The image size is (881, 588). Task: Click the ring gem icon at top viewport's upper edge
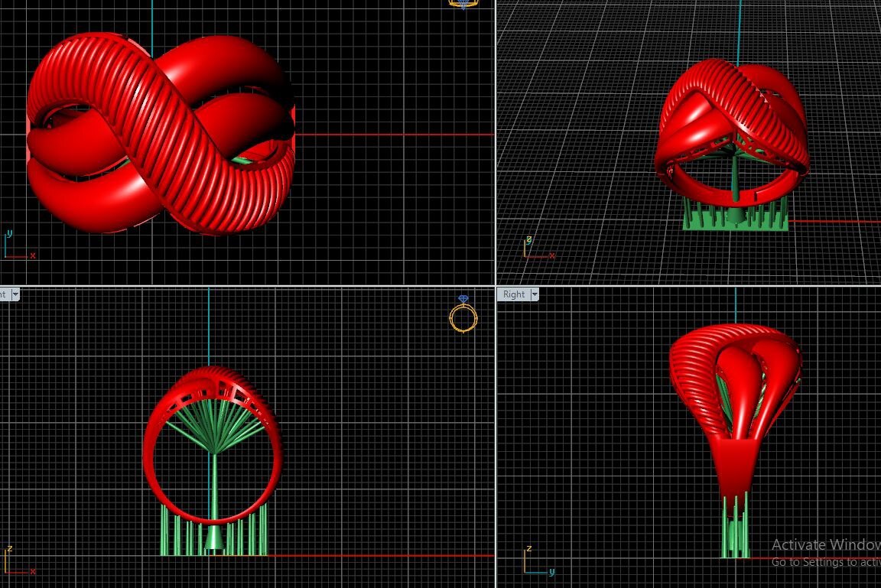click(x=463, y=3)
